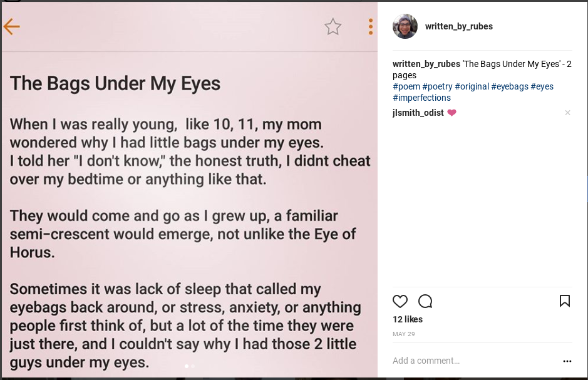Image resolution: width=588 pixels, height=380 pixels.
Task: Visit jlsmith_odist commenter profile
Action: tap(418, 113)
